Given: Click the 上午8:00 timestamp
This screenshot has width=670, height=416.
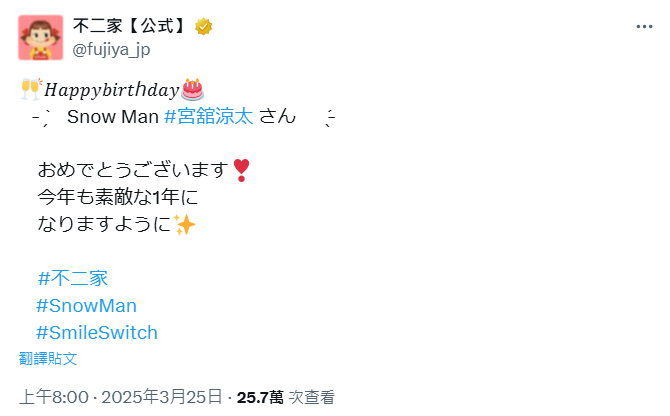Looking at the screenshot, I should tap(54, 397).
